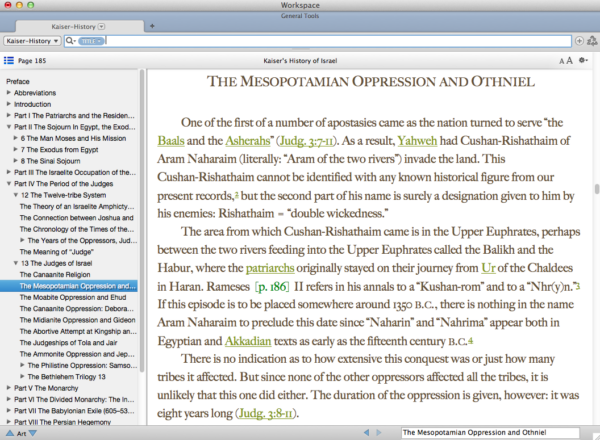Open the Judg. 3:7-11 reference link

pyautogui.click(x=307, y=141)
